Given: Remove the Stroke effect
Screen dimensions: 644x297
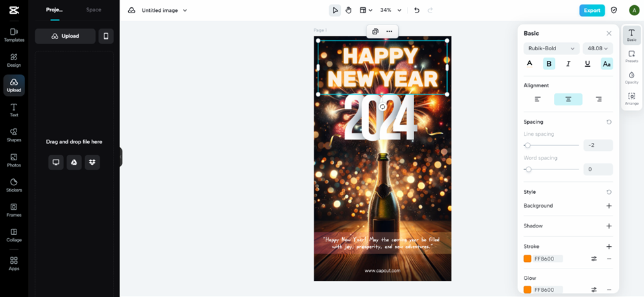Looking at the screenshot, I should (609, 259).
